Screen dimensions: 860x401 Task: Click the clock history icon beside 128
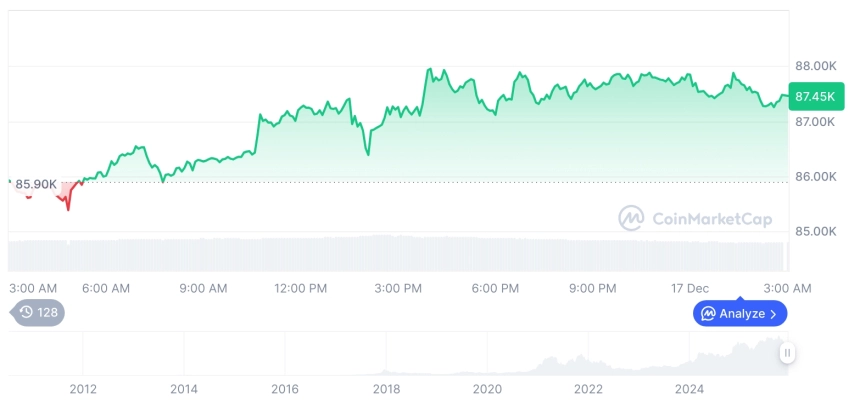tap(26, 313)
